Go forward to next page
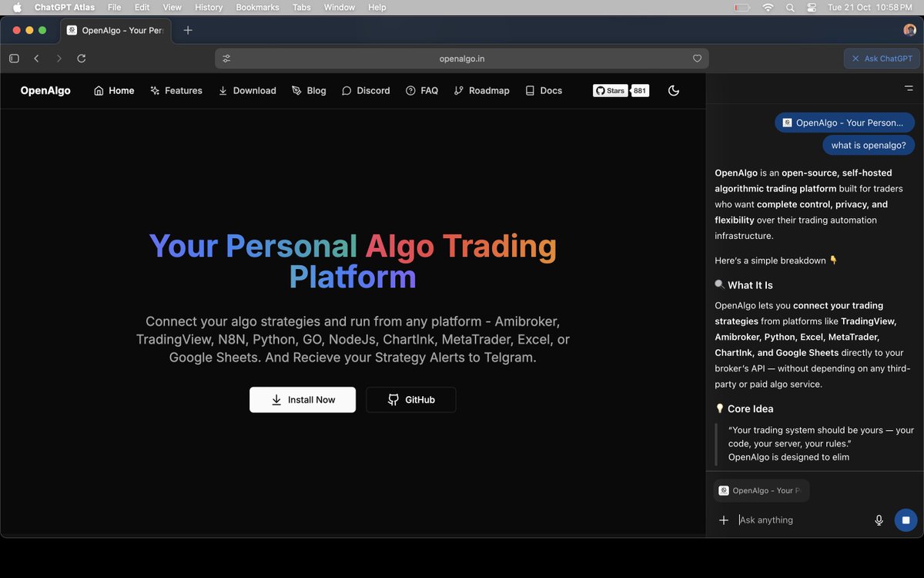 [59, 59]
